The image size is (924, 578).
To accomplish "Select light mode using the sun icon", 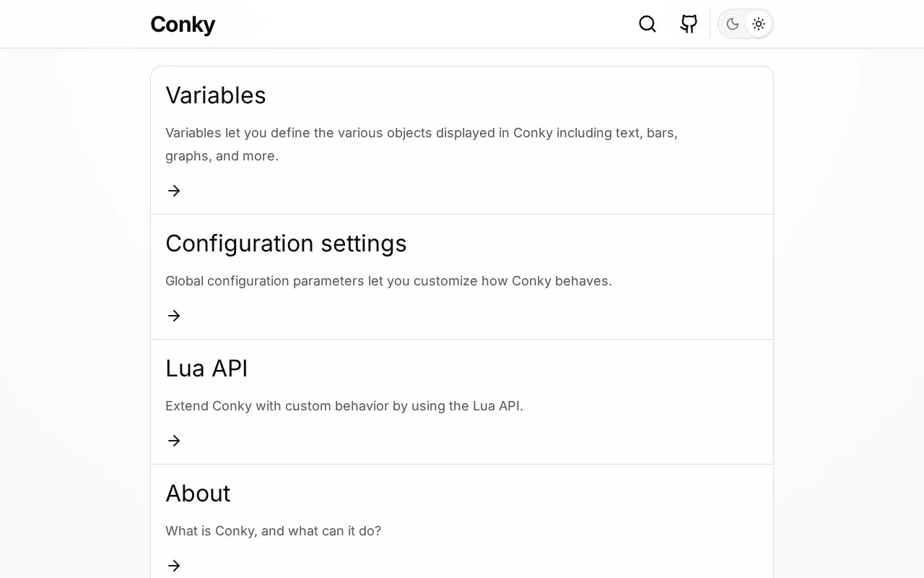I will 759,24.
